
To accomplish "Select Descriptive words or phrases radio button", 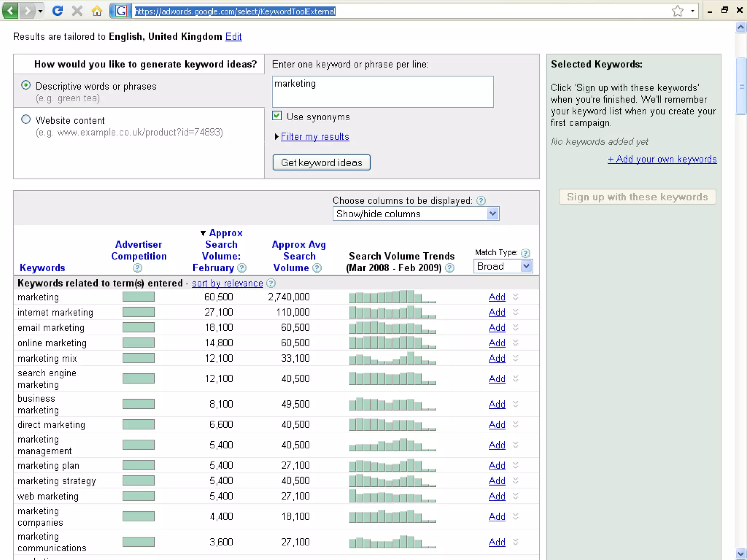I will coord(26,85).
